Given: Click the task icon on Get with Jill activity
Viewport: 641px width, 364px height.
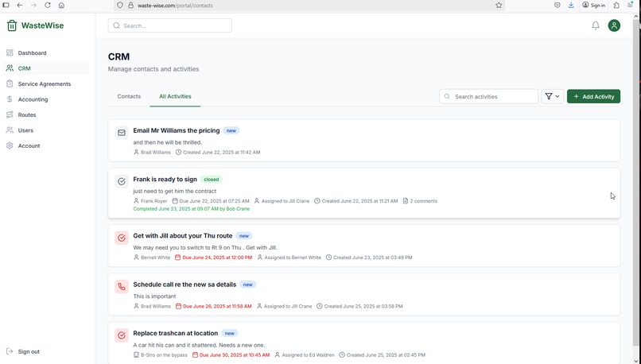Looking at the screenshot, I should [x=122, y=238].
